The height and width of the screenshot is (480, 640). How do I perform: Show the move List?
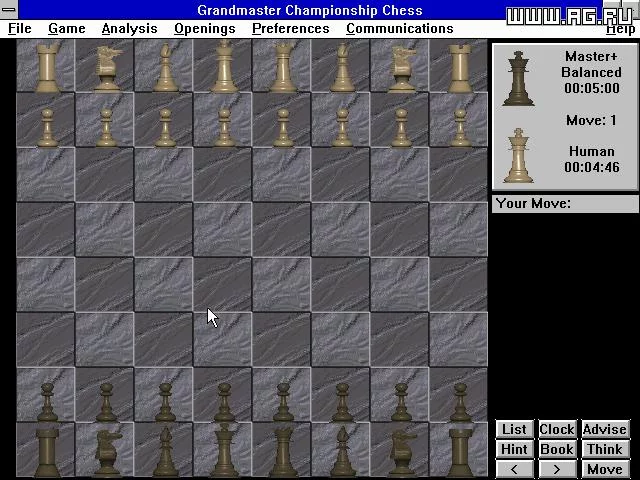coord(514,429)
